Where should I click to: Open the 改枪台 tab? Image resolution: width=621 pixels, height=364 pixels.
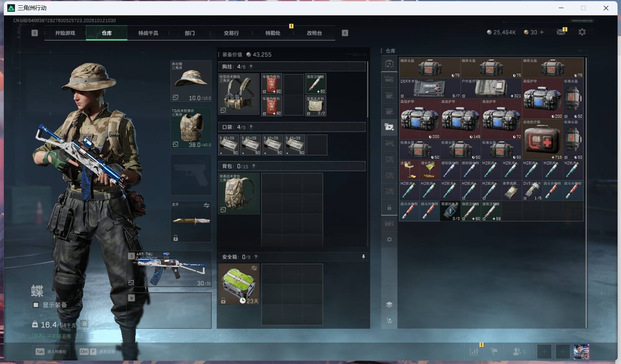(x=314, y=33)
